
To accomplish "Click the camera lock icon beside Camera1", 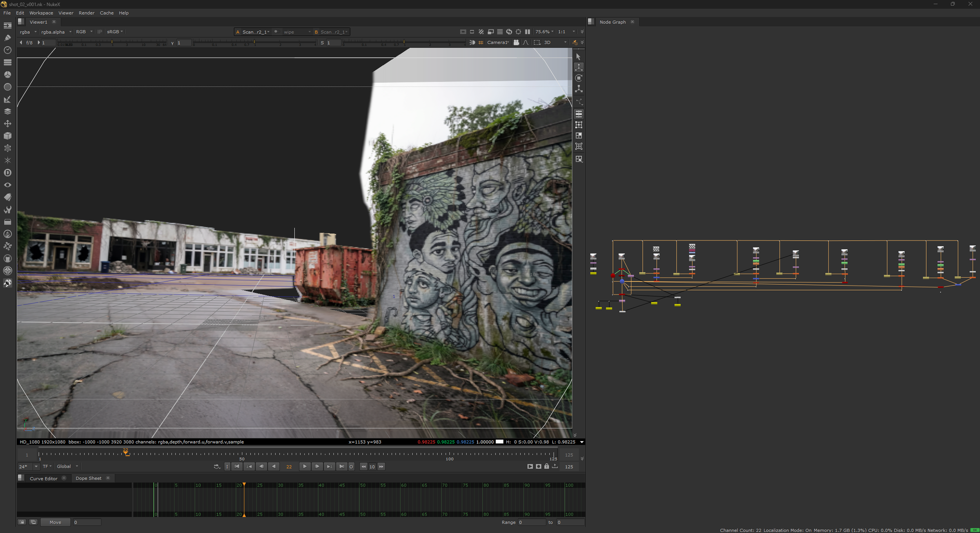I will pyautogui.click(x=516, y=42).
